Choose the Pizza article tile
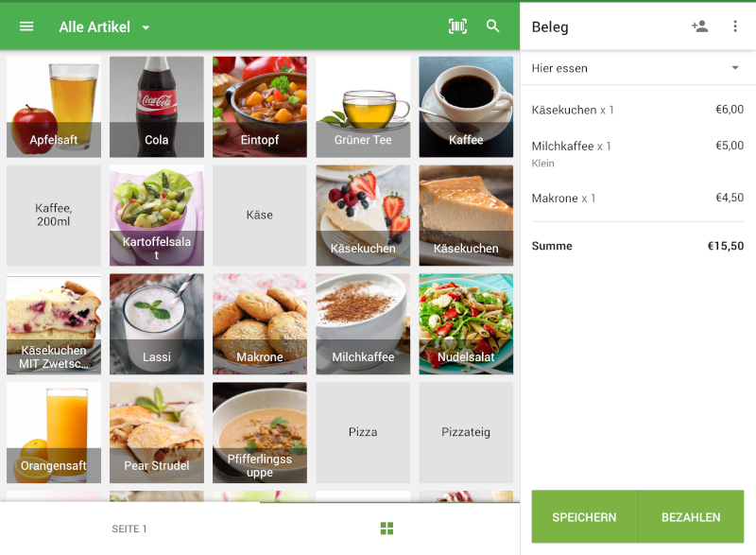756x555 pixels. pyautogui.click(x=363, y=432)
